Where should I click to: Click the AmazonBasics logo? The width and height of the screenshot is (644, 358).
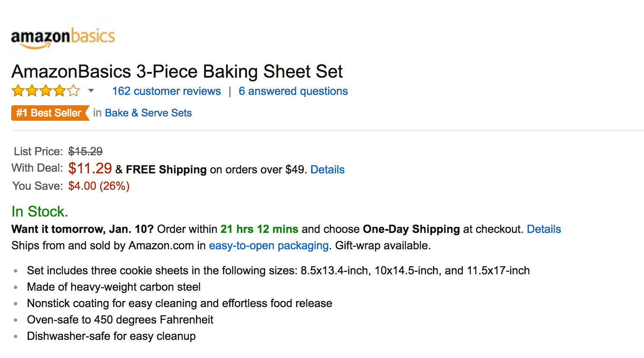click(x=63, y=38)
